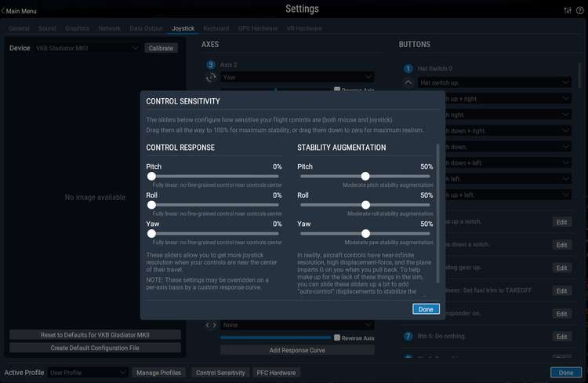Click Stability Augmentation Yaw slider handle
The height and width of the screenshot is (383, 588).
click(x=365, y=234)
